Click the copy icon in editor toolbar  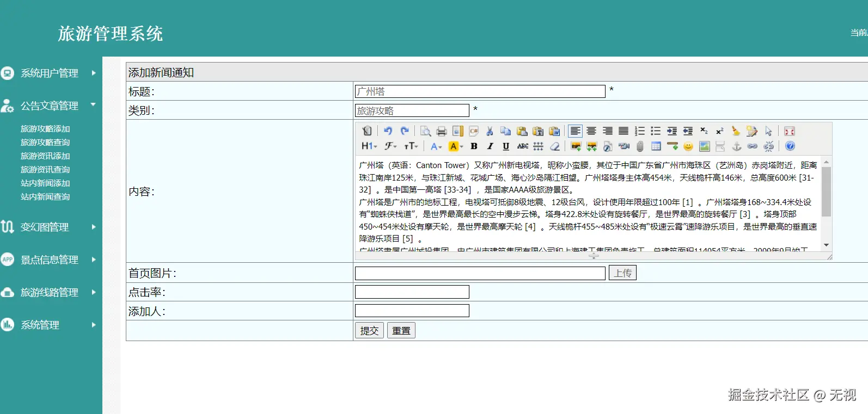coord(505,131)
